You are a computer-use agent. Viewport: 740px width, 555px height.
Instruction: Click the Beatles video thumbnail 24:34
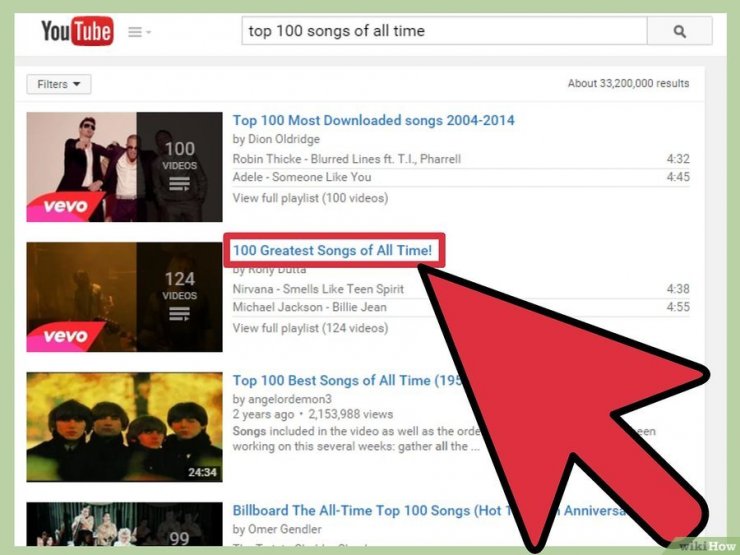(125, 427)
